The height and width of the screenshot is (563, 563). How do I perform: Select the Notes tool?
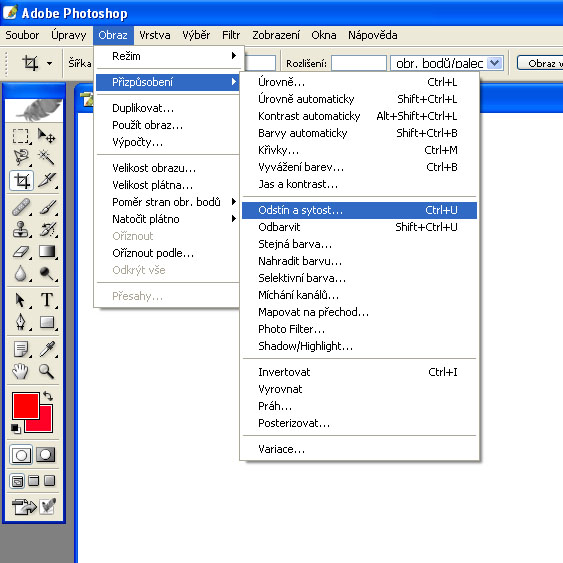[21, 349]
